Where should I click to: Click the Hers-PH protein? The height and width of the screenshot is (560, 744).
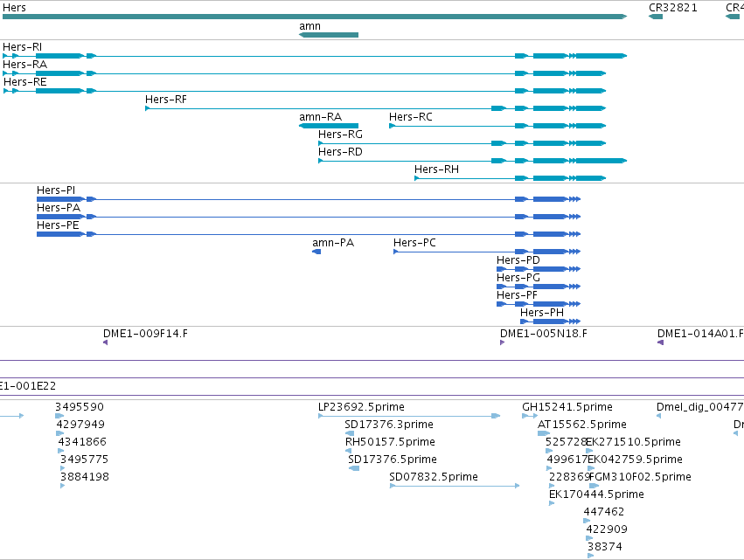point(551,321)
